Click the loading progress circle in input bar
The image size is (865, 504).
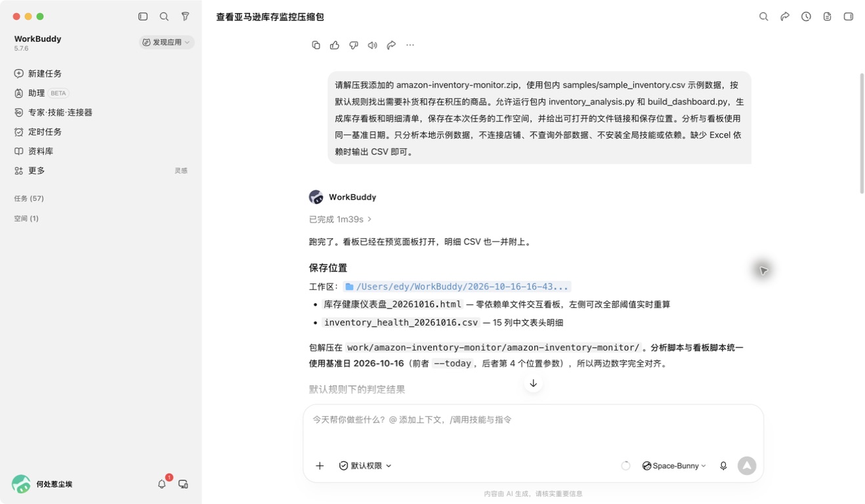click(625, 465)
